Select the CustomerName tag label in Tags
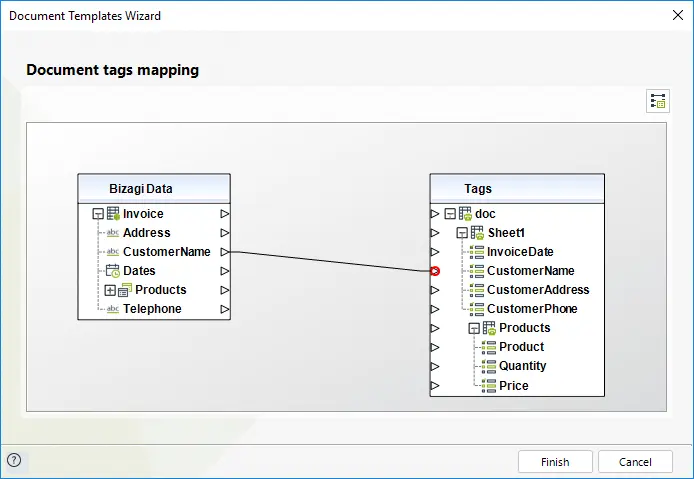The height and width of the screenshot is (479, 694). click(x=531, y=271)
